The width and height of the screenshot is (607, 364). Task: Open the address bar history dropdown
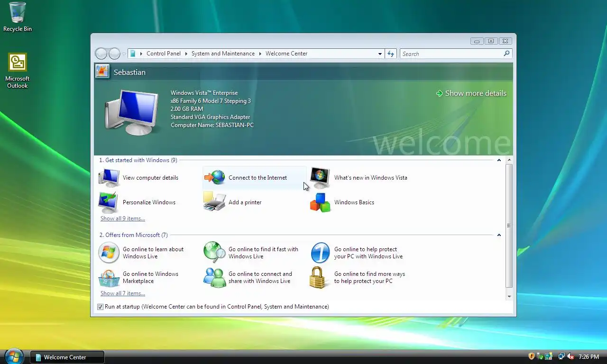pyautogui.click(x=380, y=54)
